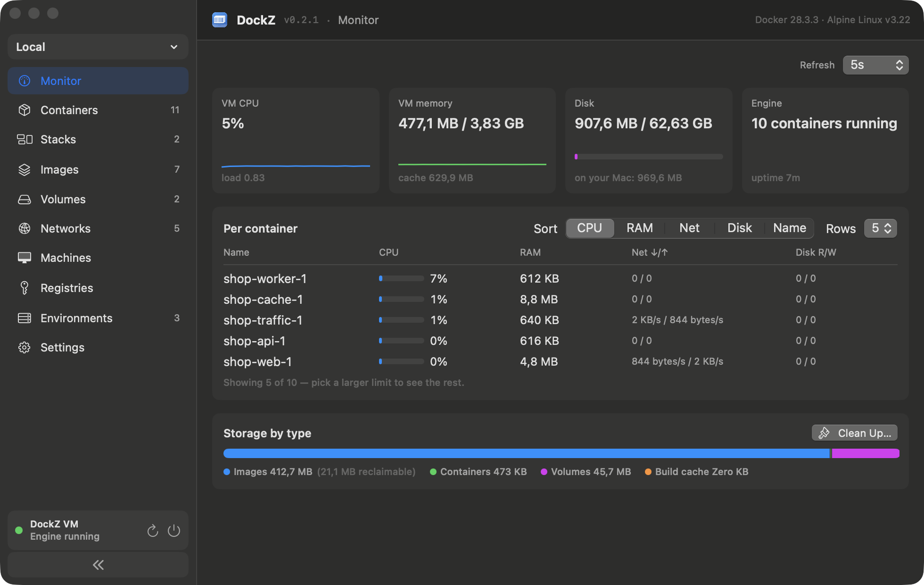Click the Registries key icon
The height and width of the screenshot is (585, 924).
25,288
